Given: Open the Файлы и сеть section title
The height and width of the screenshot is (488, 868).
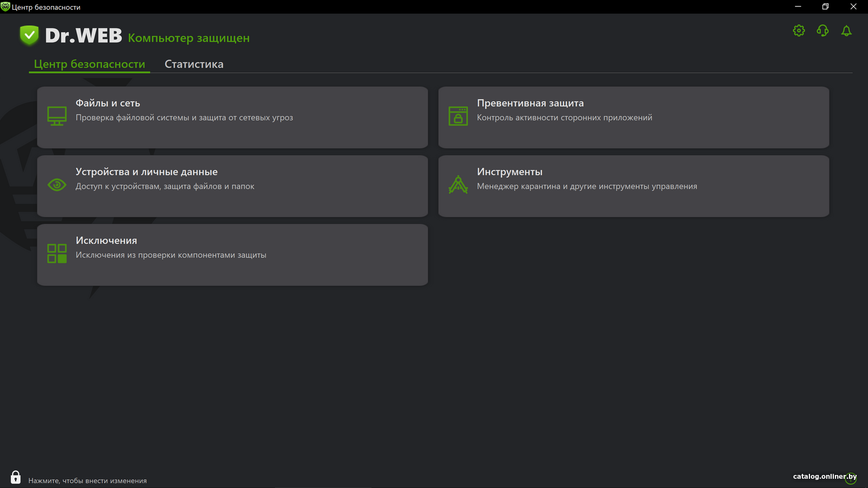Looking at the screenshot, I should tap(108, 103).
